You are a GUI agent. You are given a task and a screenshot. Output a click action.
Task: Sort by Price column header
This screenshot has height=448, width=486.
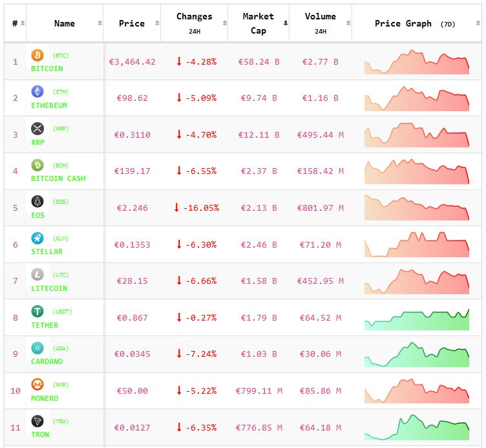click(132, 23)
